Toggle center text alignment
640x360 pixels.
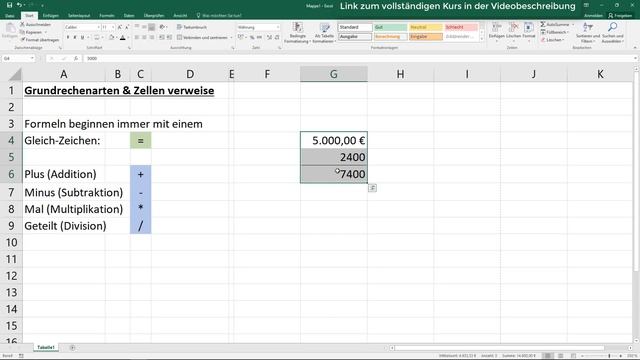point(144,38)
